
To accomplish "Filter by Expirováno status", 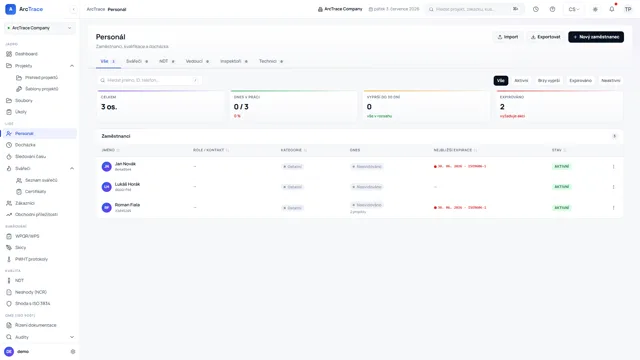I will tap(580, 80).
